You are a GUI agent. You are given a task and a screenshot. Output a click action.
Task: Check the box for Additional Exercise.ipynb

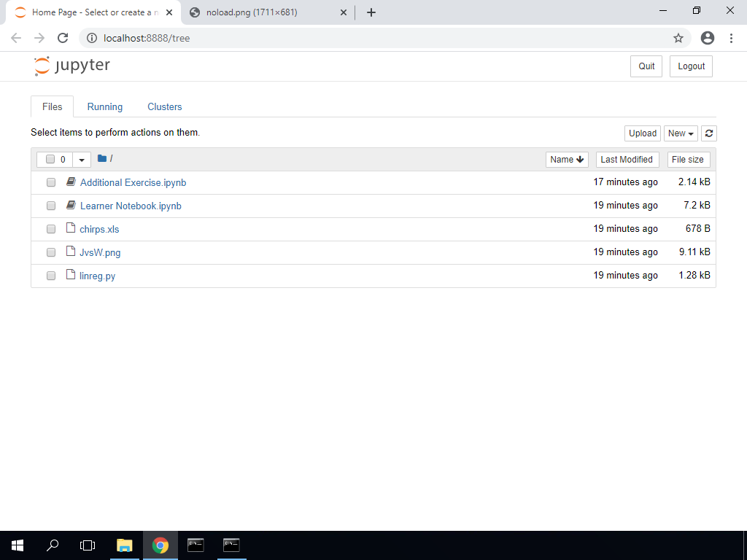[x=51, y=182]
